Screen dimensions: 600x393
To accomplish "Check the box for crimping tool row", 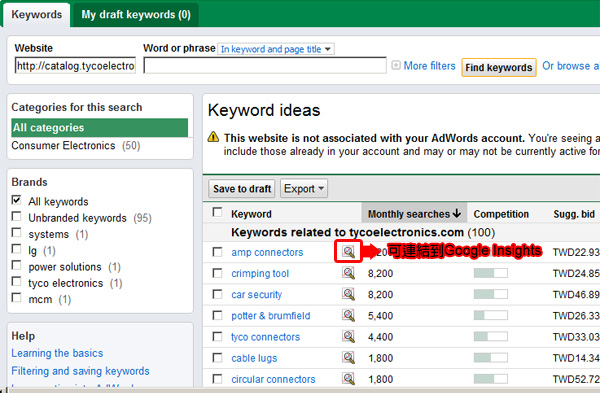I will pos(217,273).
